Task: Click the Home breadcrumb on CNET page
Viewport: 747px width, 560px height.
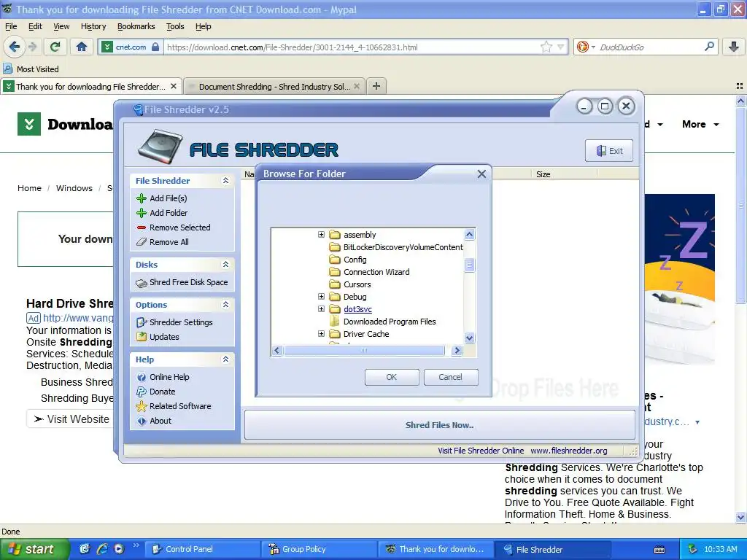Action: tap(29, 188)
